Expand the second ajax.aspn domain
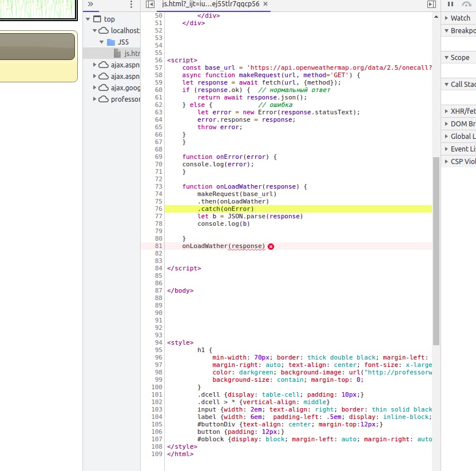The image size is (476, 471). (x=94, y=76)
